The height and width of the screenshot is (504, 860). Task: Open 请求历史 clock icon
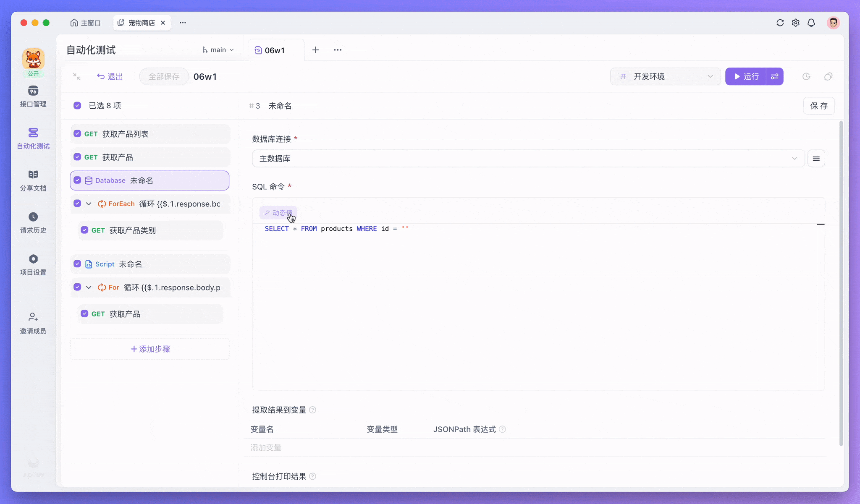33,217
